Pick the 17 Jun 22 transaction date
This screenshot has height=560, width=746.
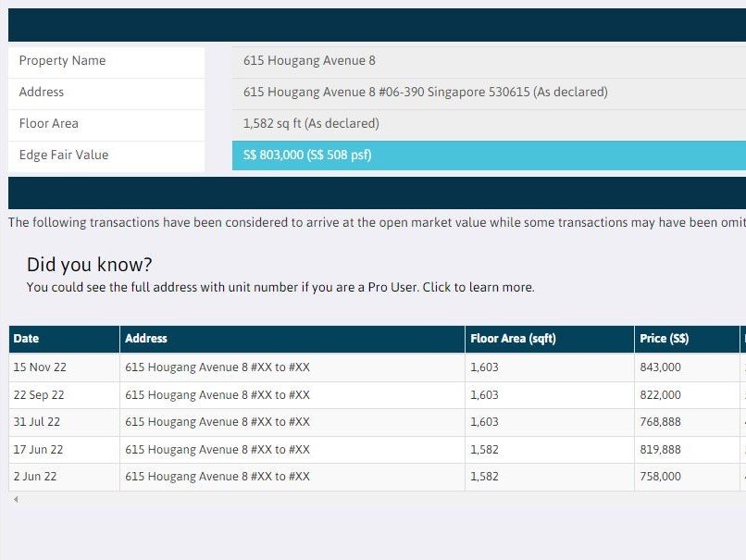pyautogui.click(x=38, y=450)
